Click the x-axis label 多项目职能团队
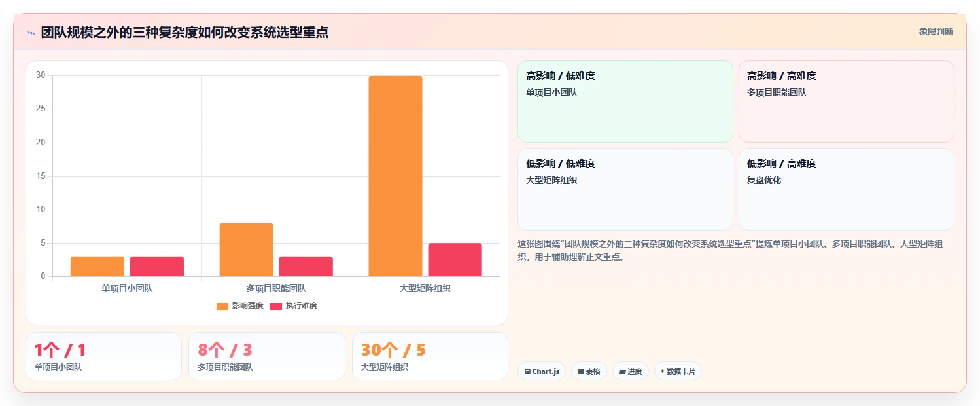The width and height of the screenshot is (980, 406). tap(276, 288)
